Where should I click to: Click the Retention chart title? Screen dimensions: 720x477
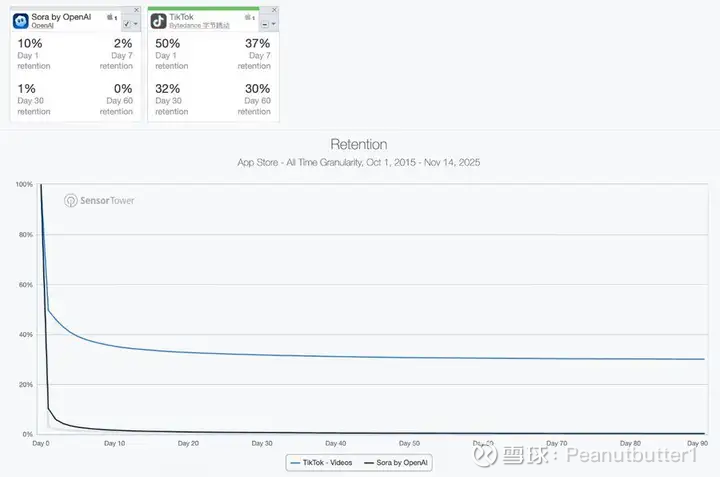click(x=359, y=145)
